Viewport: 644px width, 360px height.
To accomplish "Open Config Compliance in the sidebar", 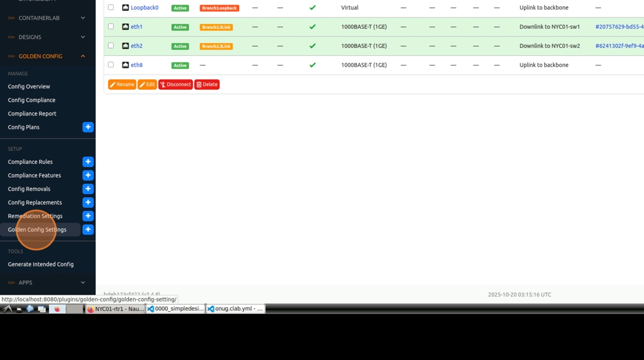I will (32, 100).
